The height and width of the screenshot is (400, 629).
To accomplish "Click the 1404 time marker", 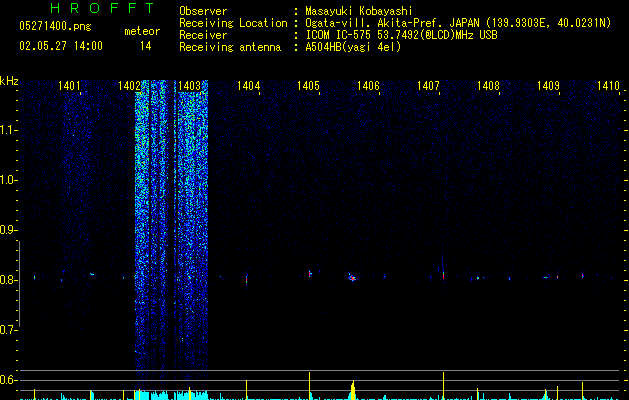I will (x=249, y=86).
